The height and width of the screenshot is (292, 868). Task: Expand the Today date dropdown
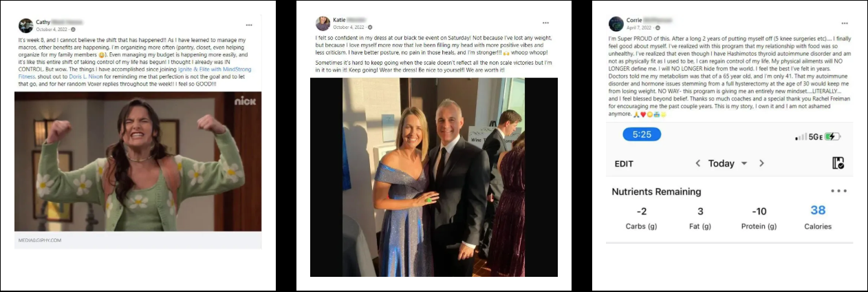[744, 164]
